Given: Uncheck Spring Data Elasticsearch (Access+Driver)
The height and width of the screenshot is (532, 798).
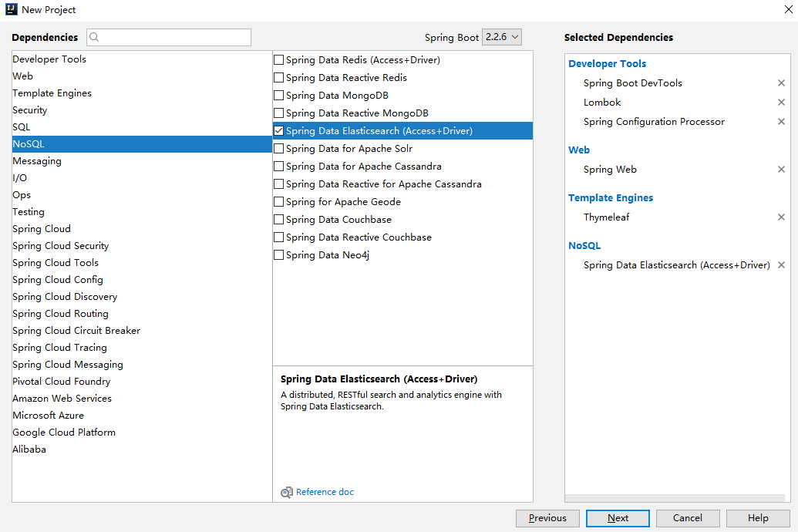Looking at the screenshot, I should (x=279, y=131).
